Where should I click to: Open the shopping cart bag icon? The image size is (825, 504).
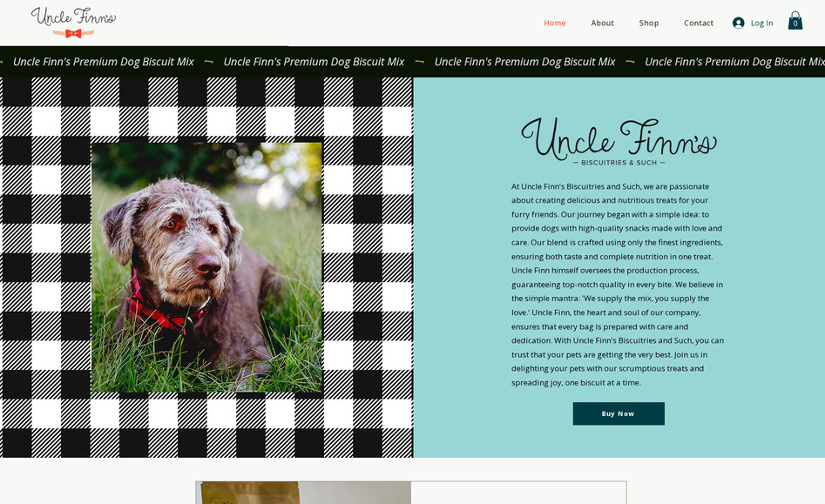pos(795,21)
